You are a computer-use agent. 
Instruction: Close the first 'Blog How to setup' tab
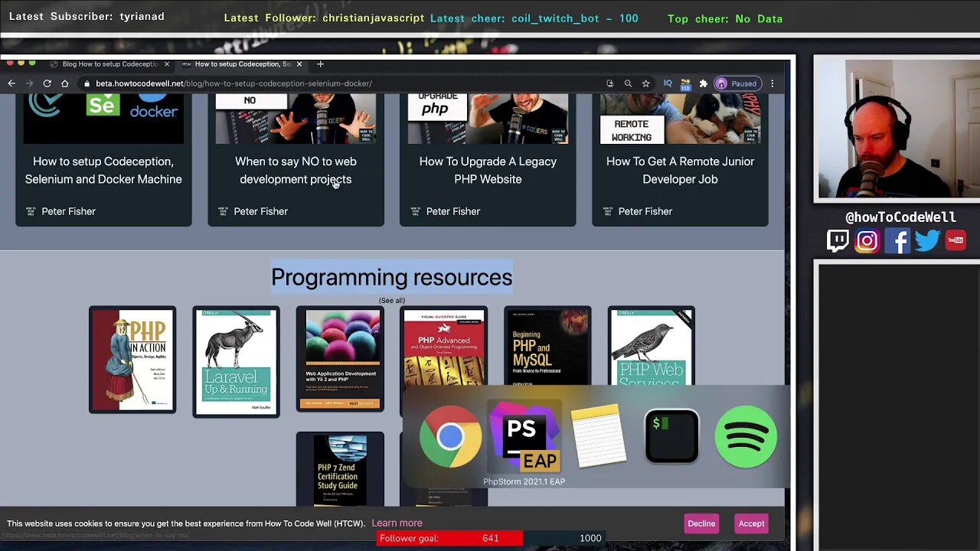(x=166, y=64)
